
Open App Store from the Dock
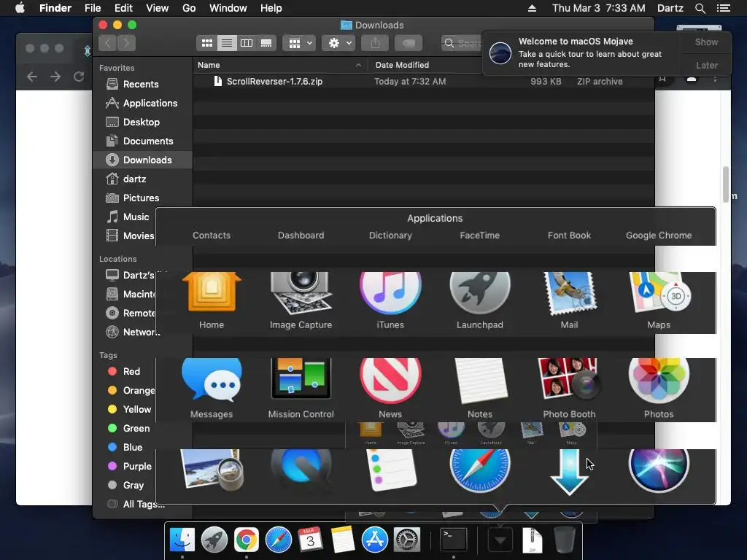[x=374, y=540]
